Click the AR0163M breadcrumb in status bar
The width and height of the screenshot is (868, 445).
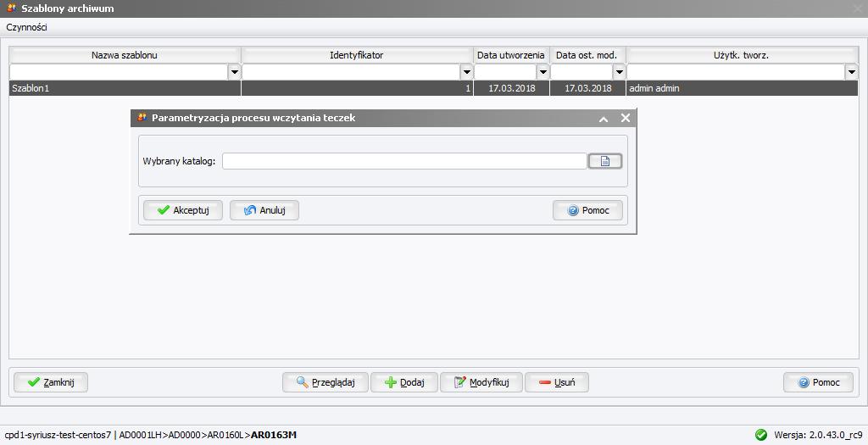pyautogui.click(x=274, y=435)
